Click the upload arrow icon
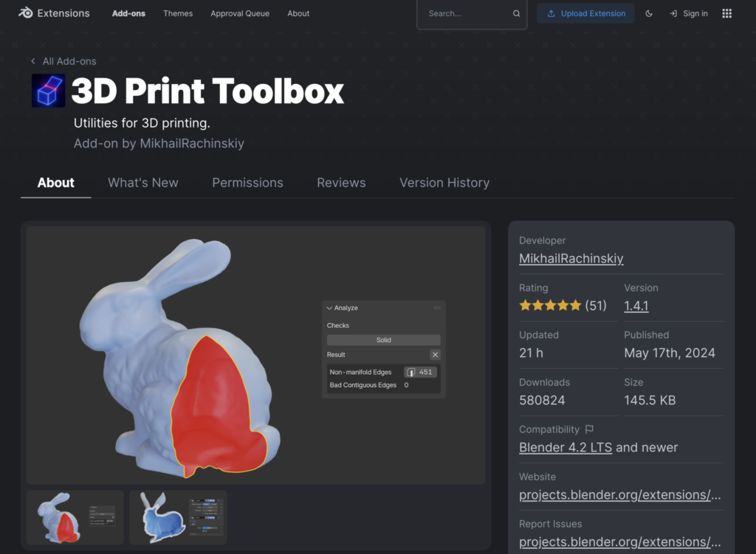The height and width of the screenshot is (554, 756). coord(551,13)
